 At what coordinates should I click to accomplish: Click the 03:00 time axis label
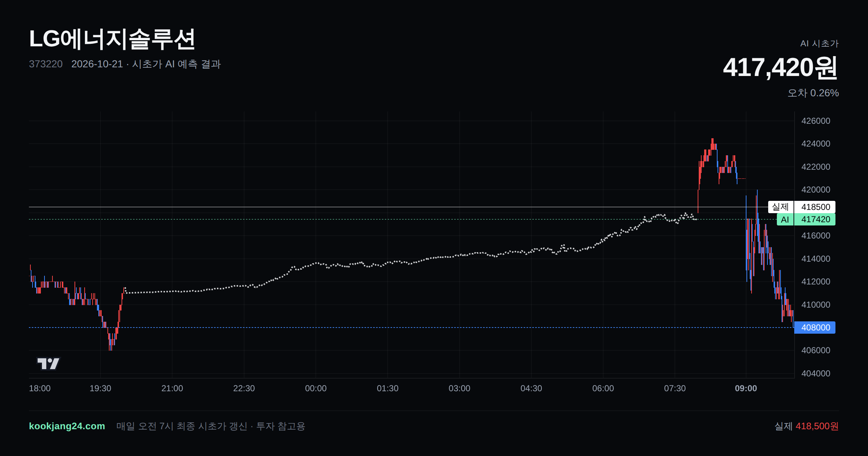(459, 388)
